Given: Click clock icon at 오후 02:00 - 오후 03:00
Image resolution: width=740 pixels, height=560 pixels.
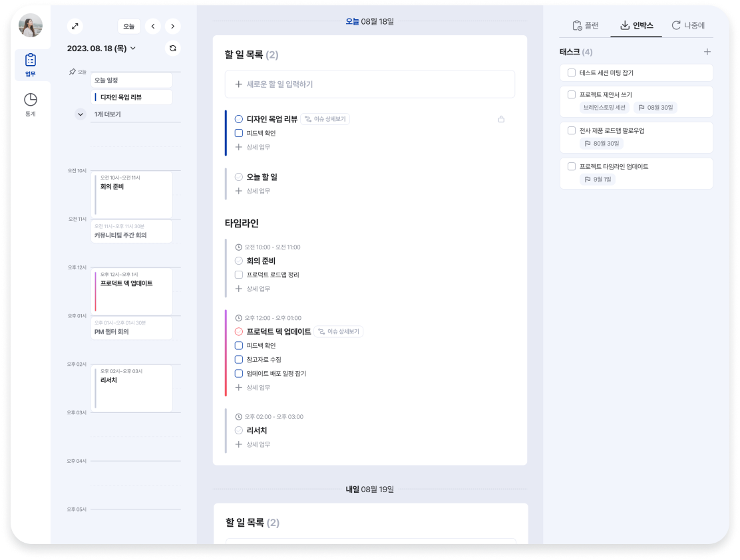Looking at the screenshot, I should (x=239, y=417).
